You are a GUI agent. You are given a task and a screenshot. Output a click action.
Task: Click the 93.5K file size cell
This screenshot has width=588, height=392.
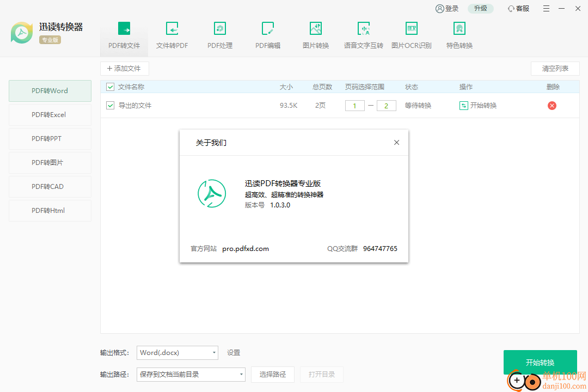(x=289, y=106)
